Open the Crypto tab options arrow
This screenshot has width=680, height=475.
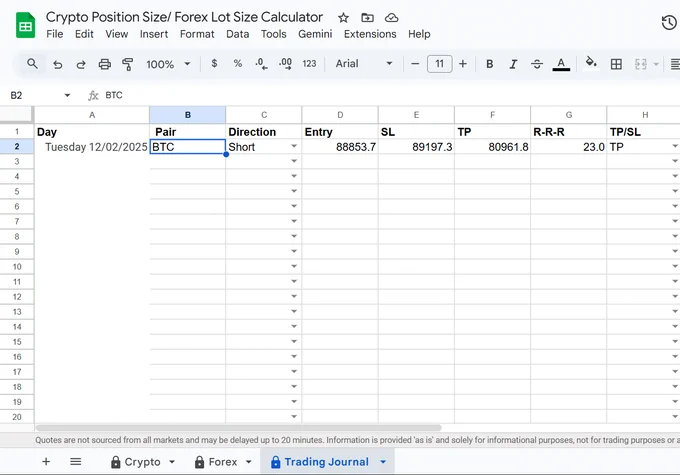click(172, 462)
